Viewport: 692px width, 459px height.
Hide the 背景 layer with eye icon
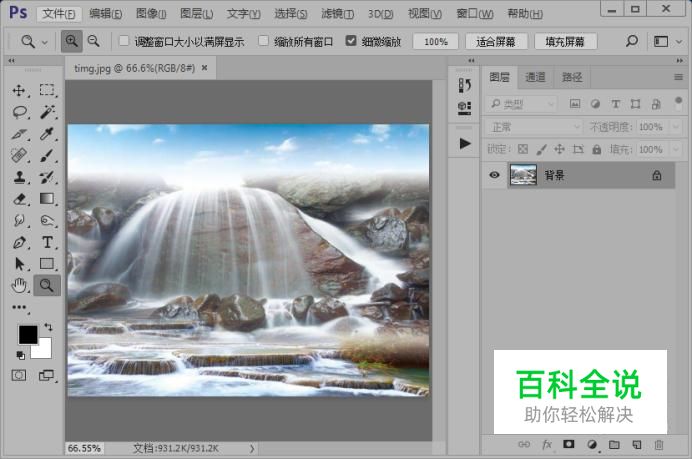494,175
